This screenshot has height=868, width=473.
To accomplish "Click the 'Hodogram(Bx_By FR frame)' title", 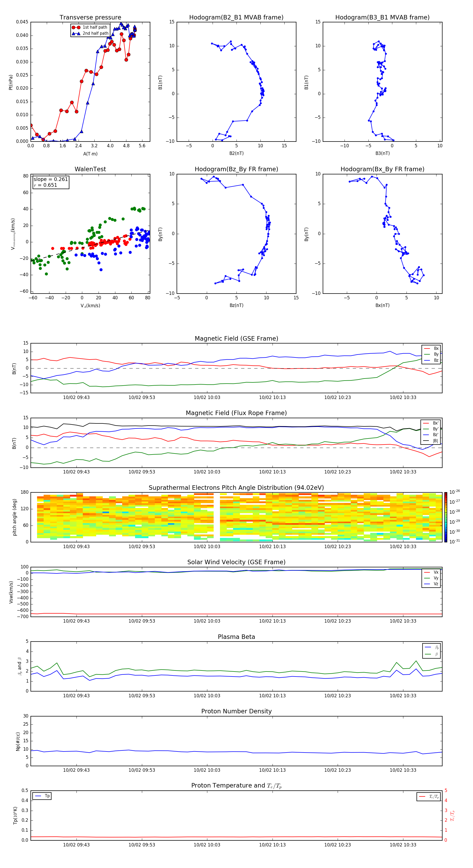I will tap(382, 169).
